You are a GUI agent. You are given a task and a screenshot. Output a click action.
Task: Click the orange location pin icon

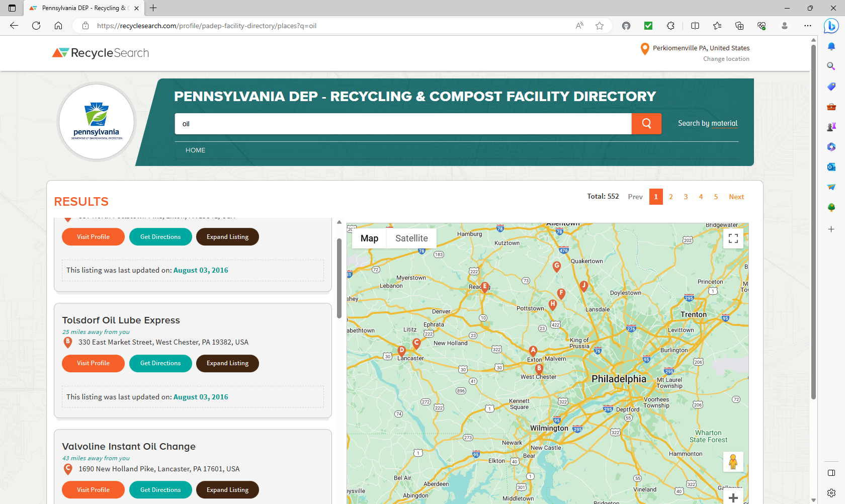pos(644,49)
